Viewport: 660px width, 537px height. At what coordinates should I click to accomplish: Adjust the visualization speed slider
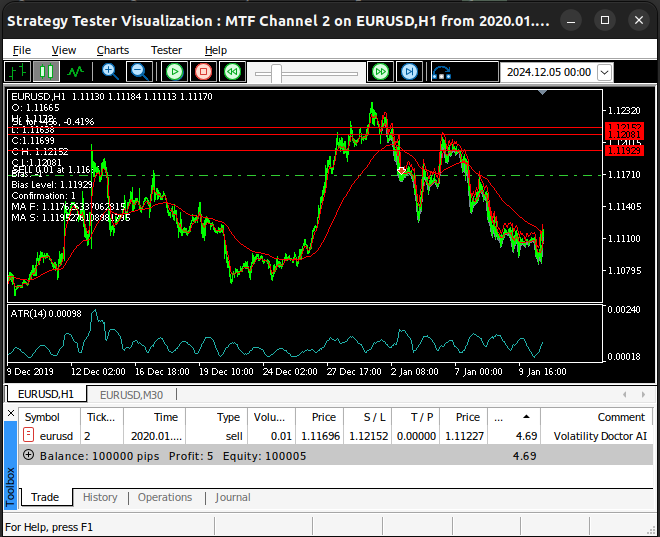[276, 73]
